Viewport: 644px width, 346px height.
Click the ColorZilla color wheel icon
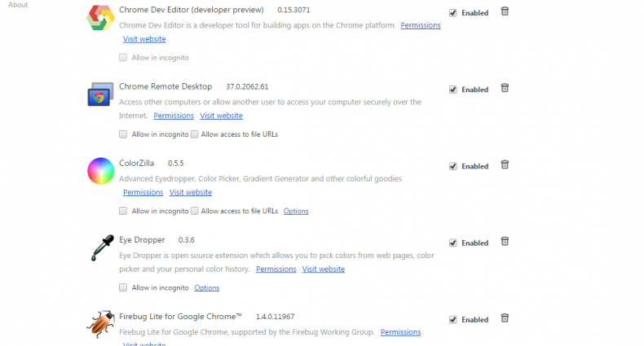click(x=100, y=171)
